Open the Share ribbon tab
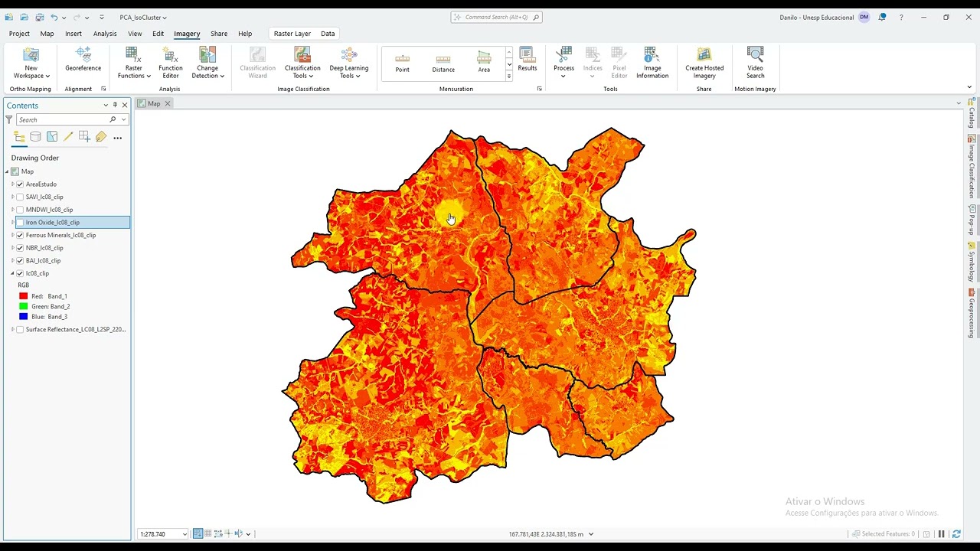 pyautogui.click(x=219, y=34)
